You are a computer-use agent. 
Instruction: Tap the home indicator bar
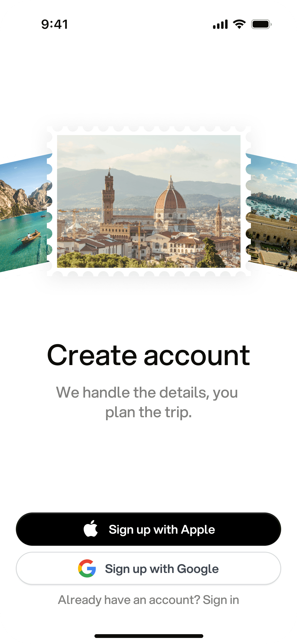(149, 636)
